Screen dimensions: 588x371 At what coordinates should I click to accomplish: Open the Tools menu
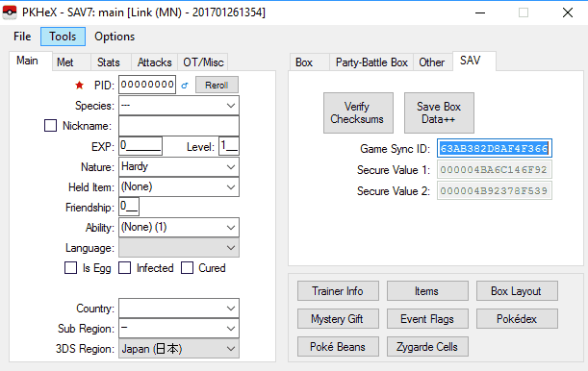pyautogui.click(x=63, y=37)
